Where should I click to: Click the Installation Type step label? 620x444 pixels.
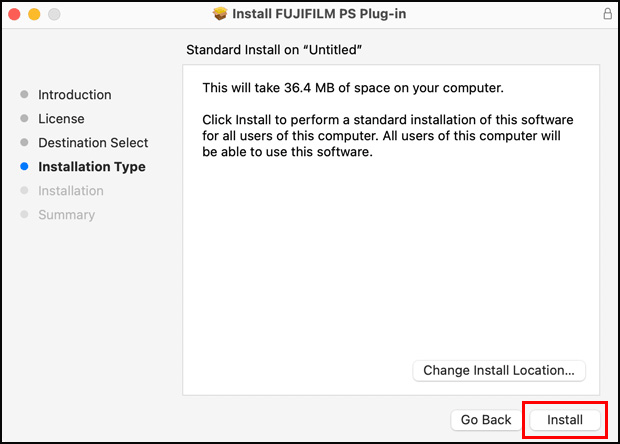pyautogui.click(x=91, y=167)
